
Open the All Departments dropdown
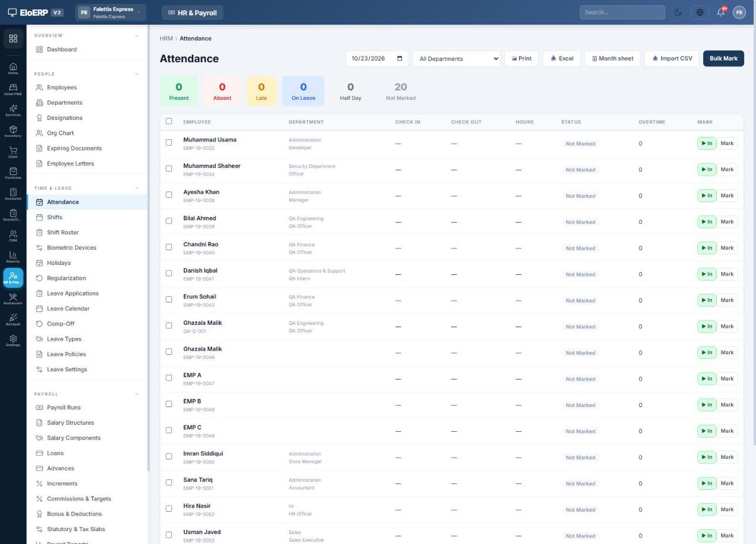click(456, 59)
